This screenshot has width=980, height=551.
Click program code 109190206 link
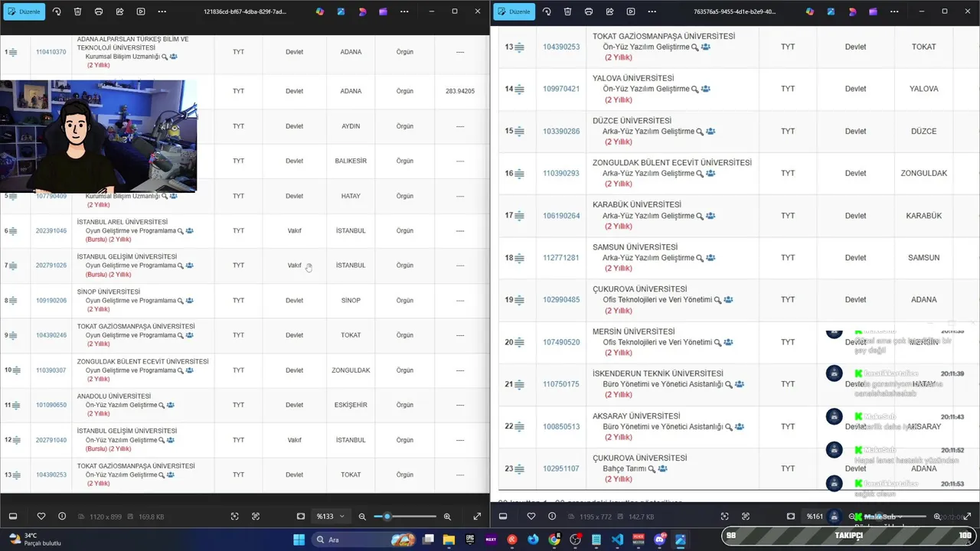click(51, 300)
